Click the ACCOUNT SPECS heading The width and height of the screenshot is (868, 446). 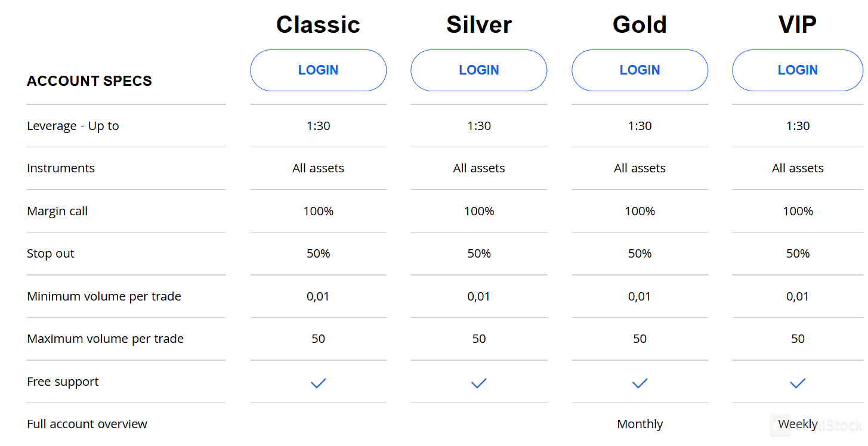click(89, 80)
